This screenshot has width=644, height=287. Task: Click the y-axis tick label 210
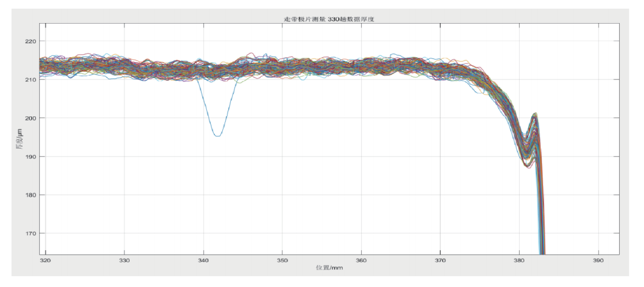pos(30,80)
